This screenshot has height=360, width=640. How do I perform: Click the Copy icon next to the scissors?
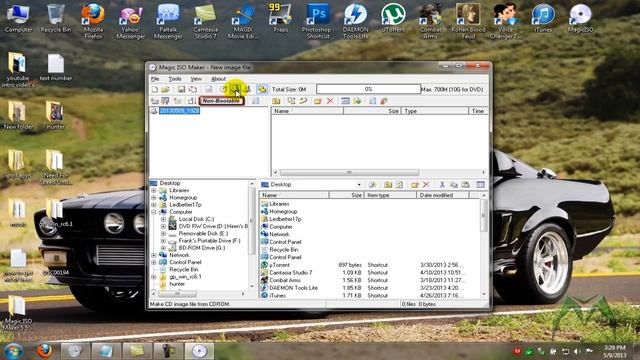coord(453,185)
